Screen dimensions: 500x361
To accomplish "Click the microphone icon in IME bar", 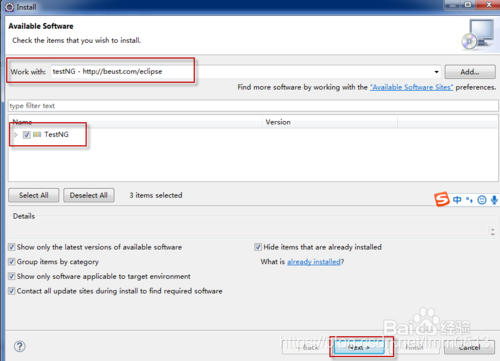I will [494, 200].
